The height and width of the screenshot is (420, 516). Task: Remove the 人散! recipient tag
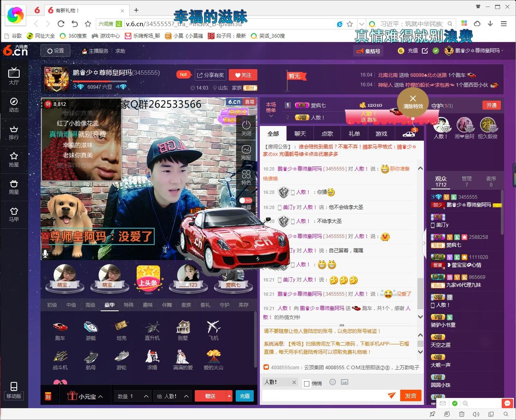(294, 382)
